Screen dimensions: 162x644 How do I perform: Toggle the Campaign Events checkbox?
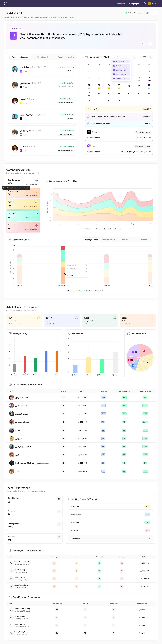tap(114, 70)
